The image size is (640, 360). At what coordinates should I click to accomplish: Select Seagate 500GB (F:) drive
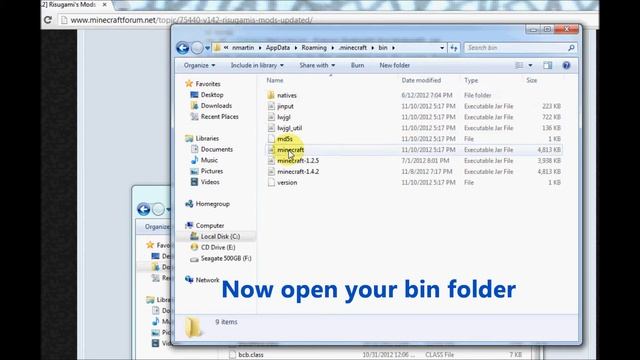tap(221, 258)
